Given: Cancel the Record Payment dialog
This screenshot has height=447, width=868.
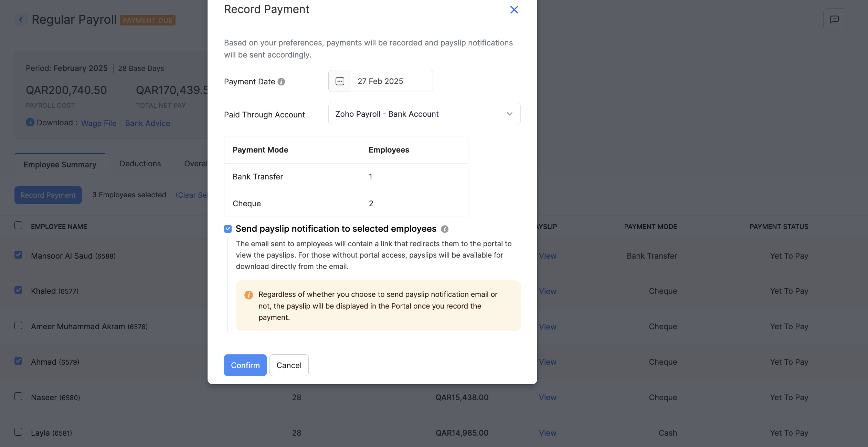Looking at the screenshot, I should (289, 365).
